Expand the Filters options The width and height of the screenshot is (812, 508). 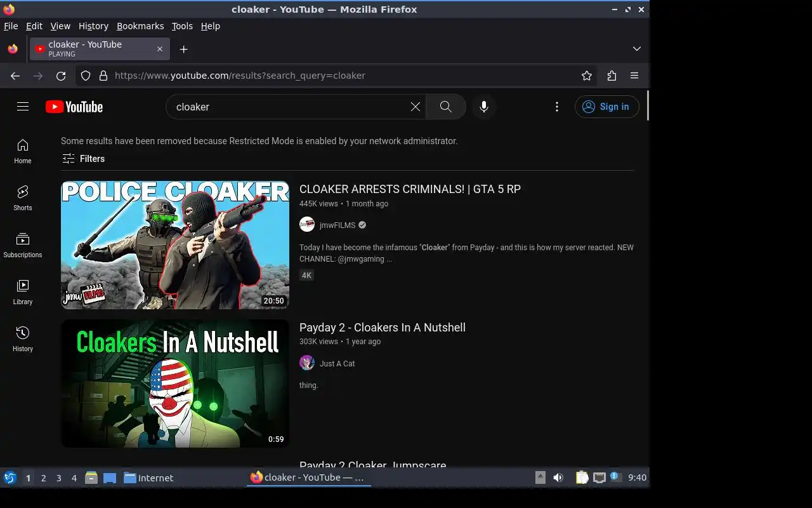click(84, 159)
